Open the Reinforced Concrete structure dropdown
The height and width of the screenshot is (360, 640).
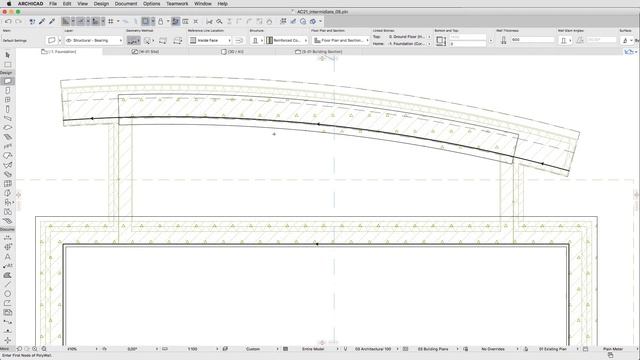point(287,40)
